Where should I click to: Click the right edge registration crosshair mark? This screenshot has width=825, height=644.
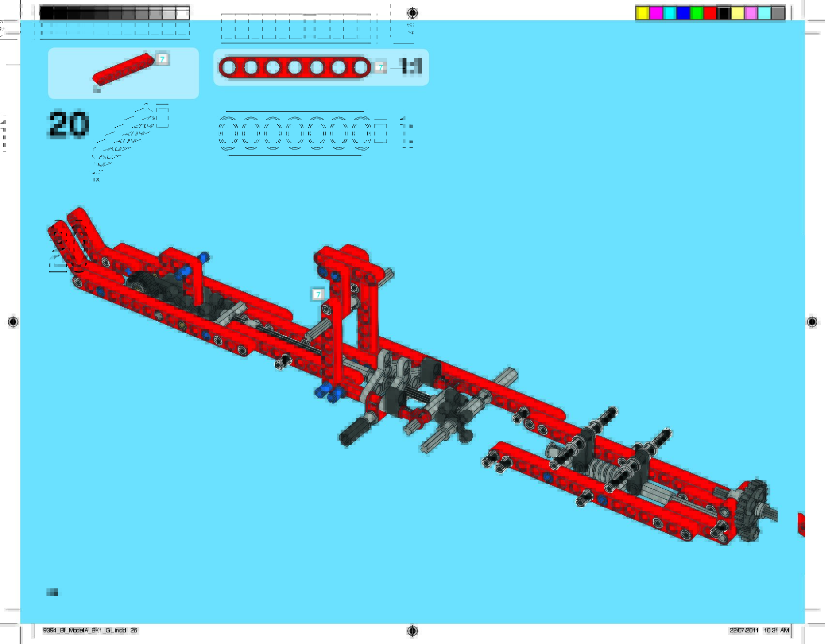click(x=812, y=322)
